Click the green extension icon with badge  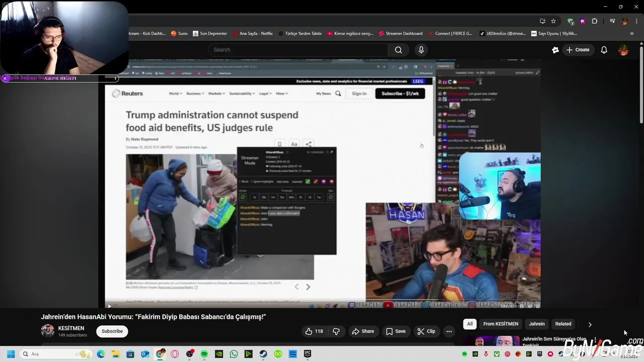click(570, 21)
